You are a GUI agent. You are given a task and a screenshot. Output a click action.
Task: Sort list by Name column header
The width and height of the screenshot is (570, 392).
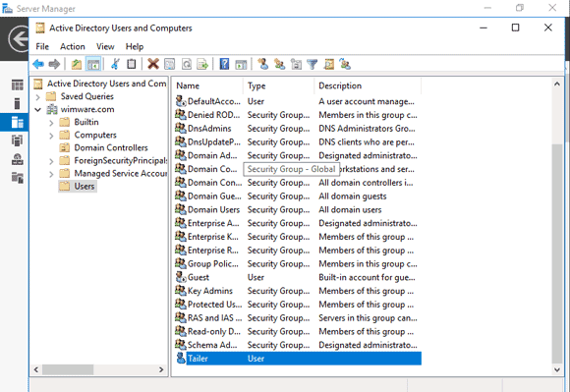207,86
